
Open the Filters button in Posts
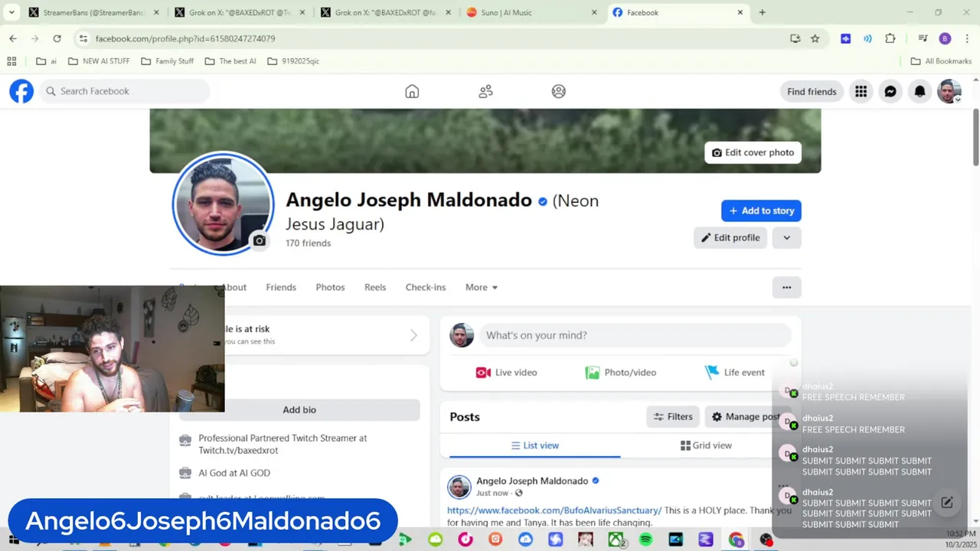673,417
